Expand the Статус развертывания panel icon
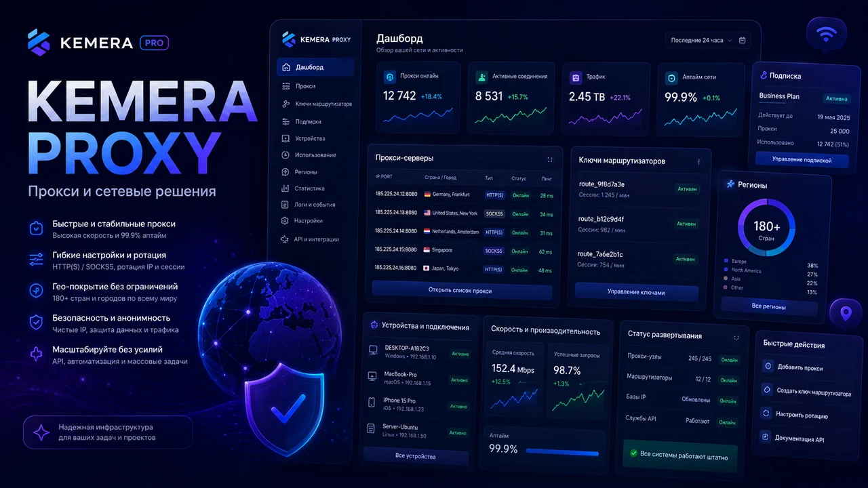The width and height of the screenshot is (868, 488). (736, 338)
